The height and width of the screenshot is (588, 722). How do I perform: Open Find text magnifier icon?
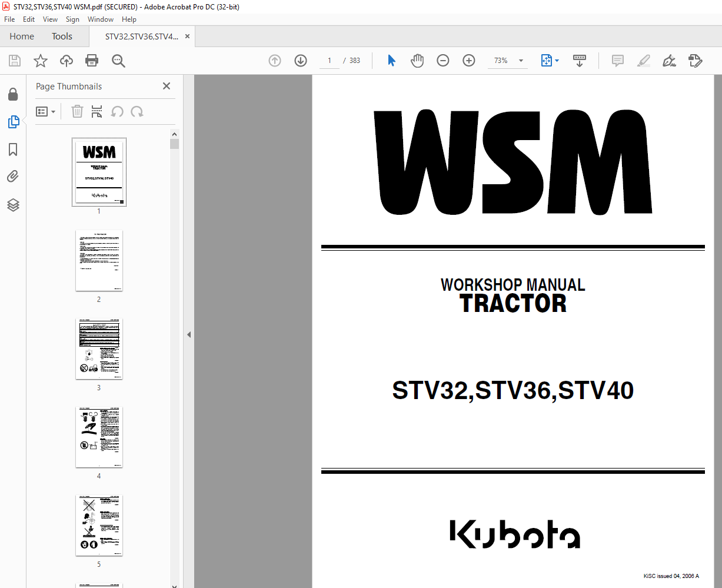[x=118, y=61]
